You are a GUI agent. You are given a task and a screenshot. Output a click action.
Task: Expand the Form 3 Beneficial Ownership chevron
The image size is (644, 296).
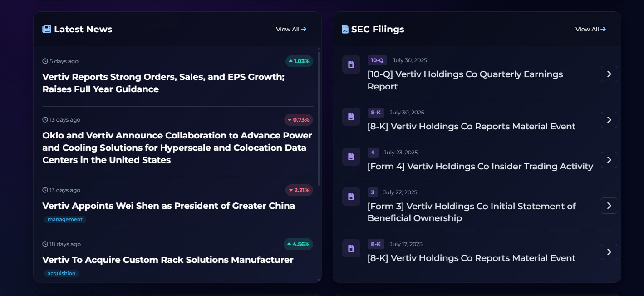[609, 206]
